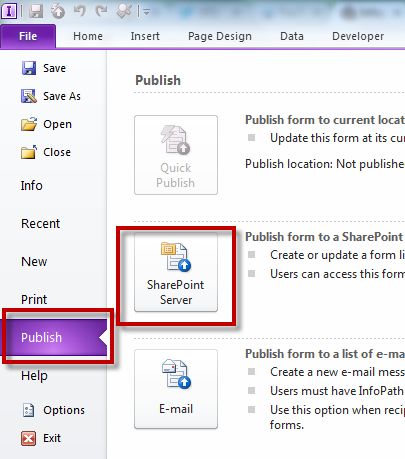Click the Redo arrow in Quick Access Toolbar
Image resolution: width=405 pixels, height=459 pixels.
pos(101,11)
